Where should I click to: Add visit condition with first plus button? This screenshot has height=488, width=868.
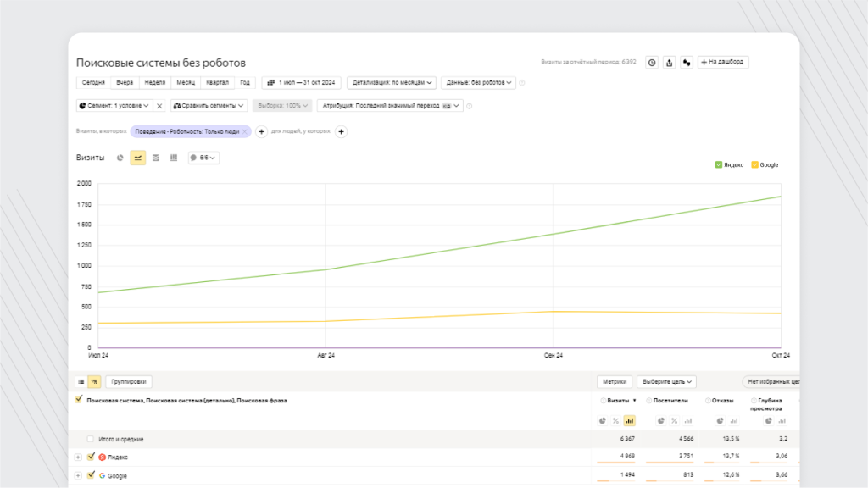(x=261, y=131)
